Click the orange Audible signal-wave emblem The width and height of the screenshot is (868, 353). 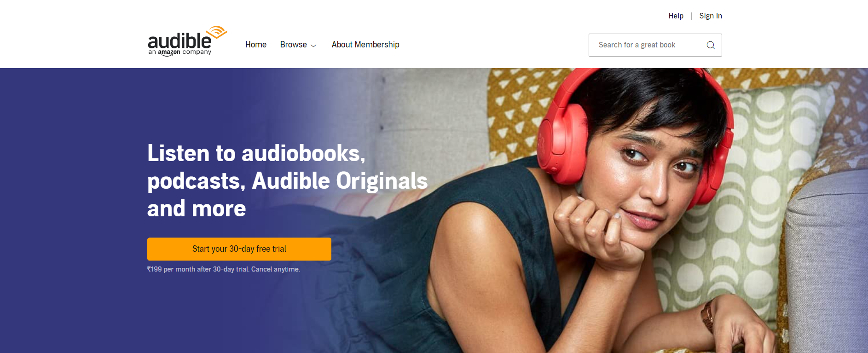click(x=217, y=32)
